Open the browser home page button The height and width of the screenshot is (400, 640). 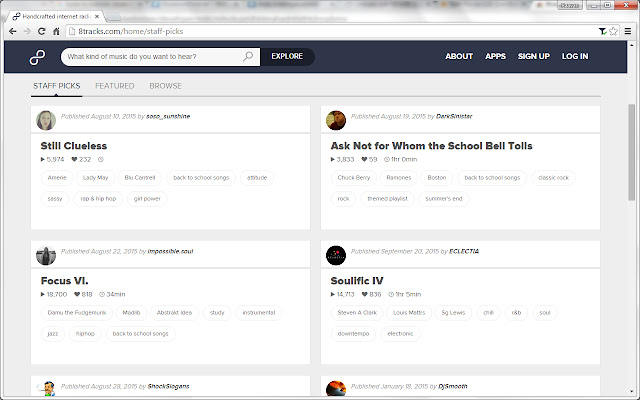tap(56, 31)
